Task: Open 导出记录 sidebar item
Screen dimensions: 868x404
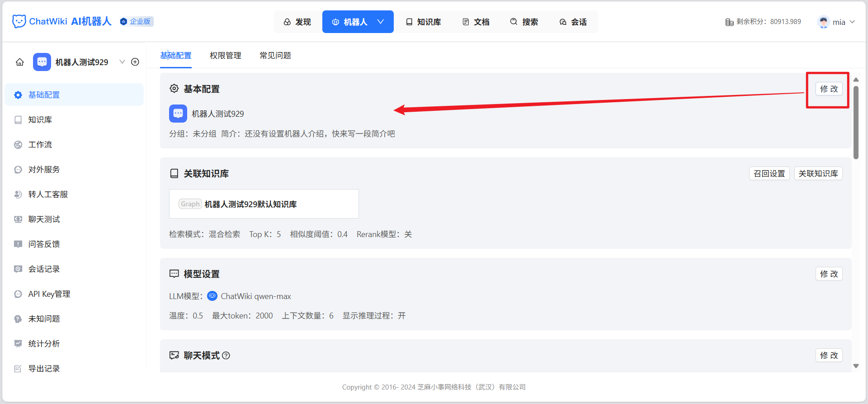Action: (74, 368)
